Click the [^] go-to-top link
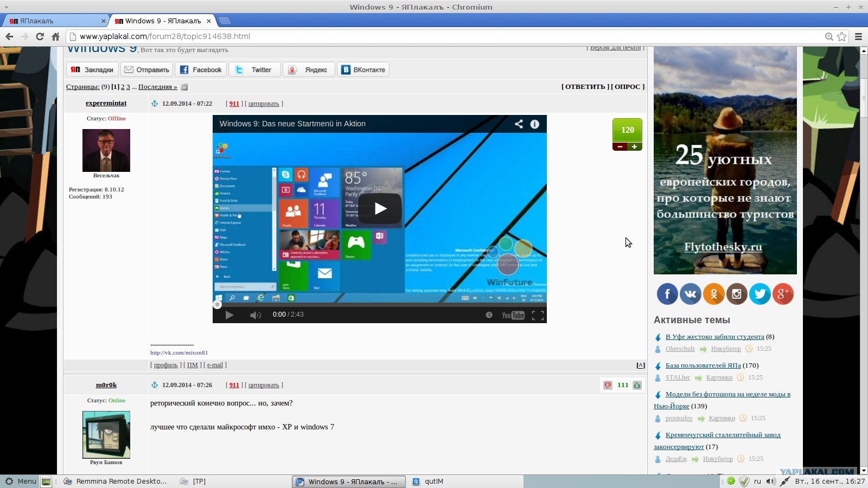 [x=641, y=365]
